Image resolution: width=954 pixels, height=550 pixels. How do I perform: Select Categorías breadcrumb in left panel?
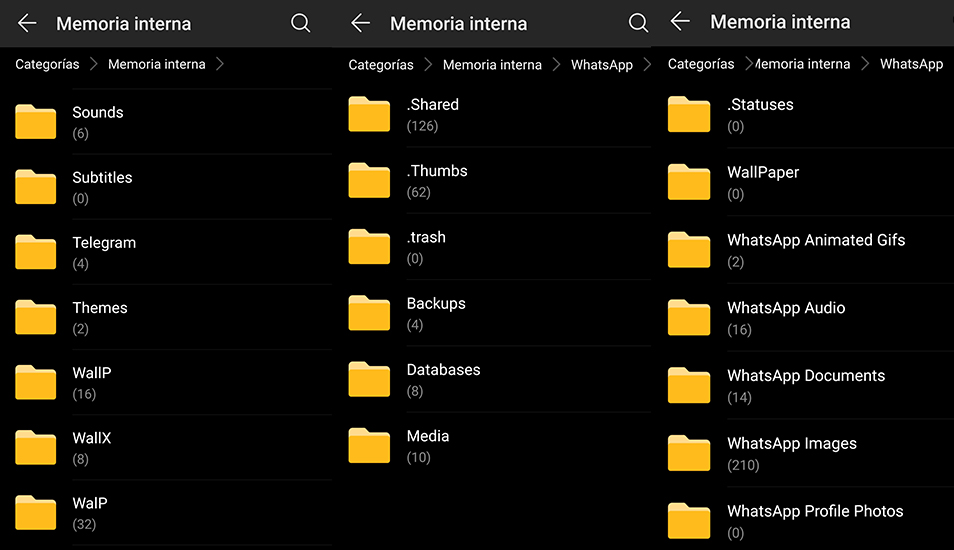pyautogui.click(x=47, y=64)
